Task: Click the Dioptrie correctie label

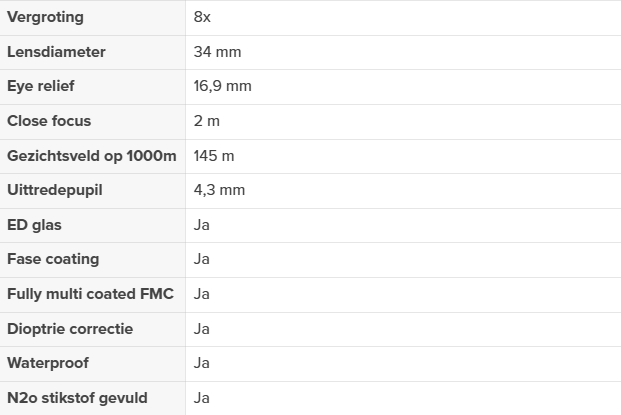Action: pos(70,329)
